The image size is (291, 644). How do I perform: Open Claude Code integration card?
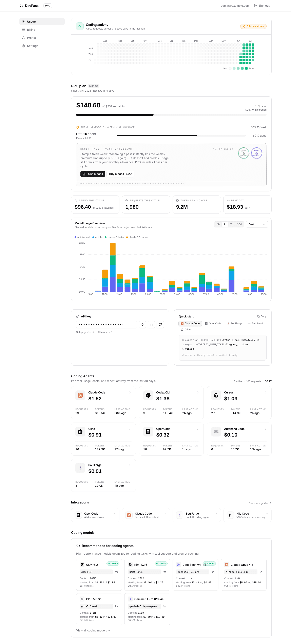(146, 515)
